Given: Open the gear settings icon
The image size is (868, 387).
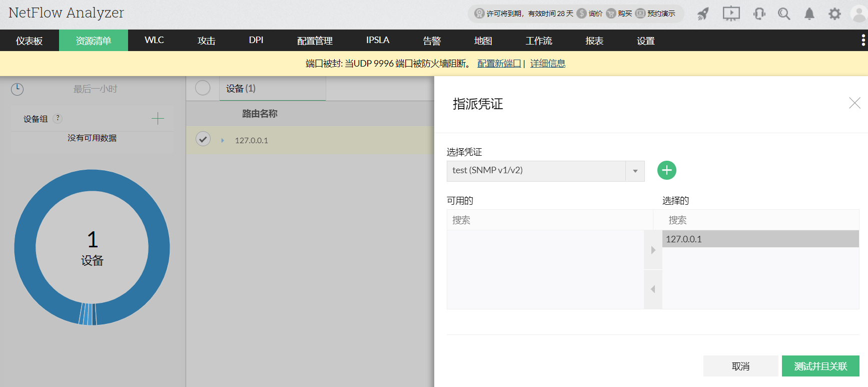Looking at the screenshot, I should pyautogui.click(x=835, y=14).
